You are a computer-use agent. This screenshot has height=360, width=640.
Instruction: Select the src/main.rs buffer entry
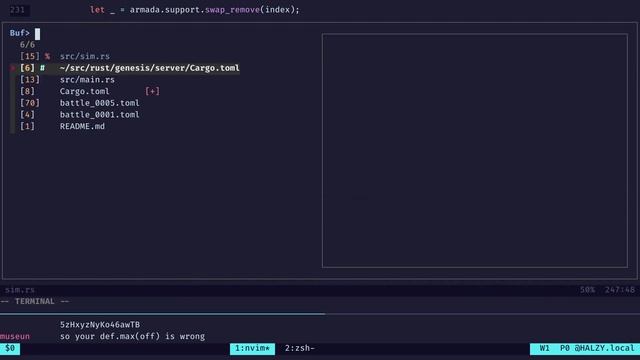(87, 80)
